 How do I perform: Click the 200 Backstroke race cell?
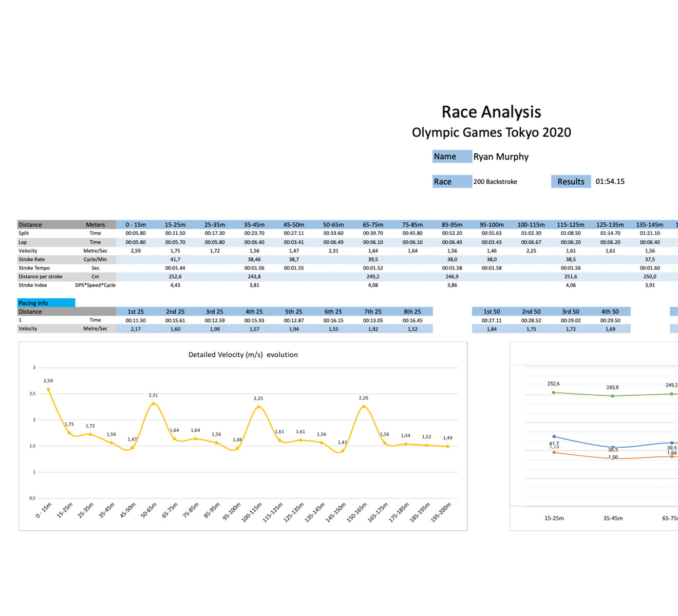[495, 182]
